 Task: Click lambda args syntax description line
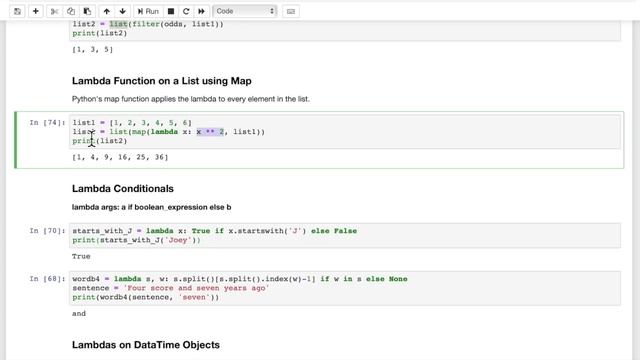click(x=151, y=207)
